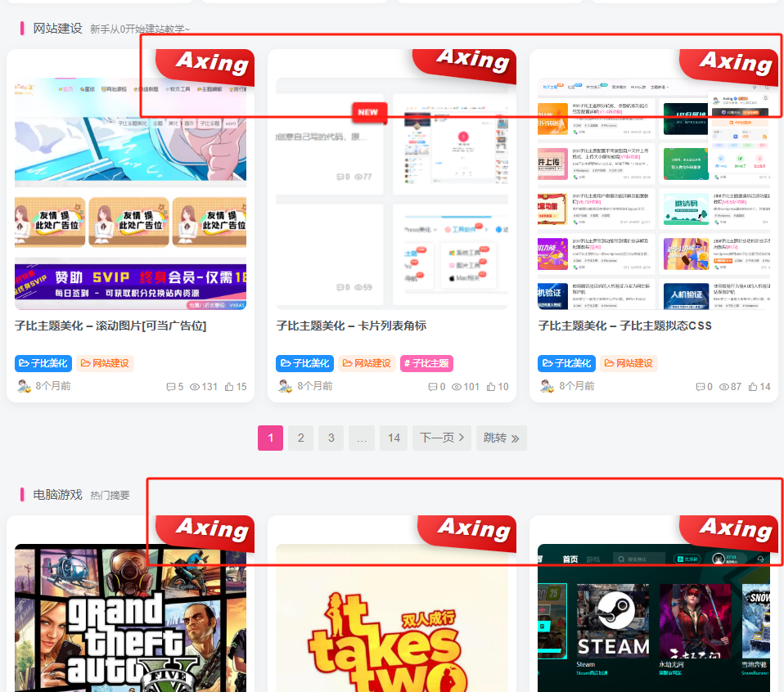The width and height of the screenshot is (784, 692).
Task: Select the 子比美化 tag on the 拟态CSS card
Action: click(x=567, y=363)
